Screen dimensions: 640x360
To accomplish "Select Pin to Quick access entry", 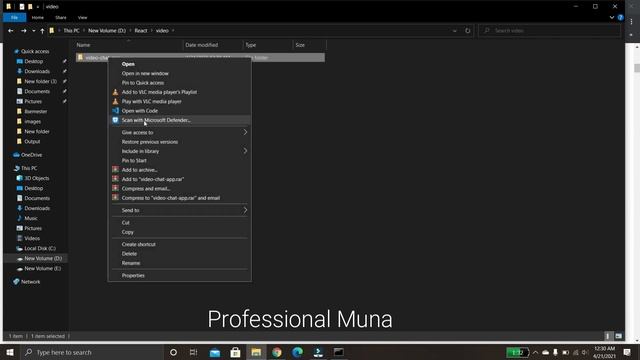I will (x=143, y=83).
